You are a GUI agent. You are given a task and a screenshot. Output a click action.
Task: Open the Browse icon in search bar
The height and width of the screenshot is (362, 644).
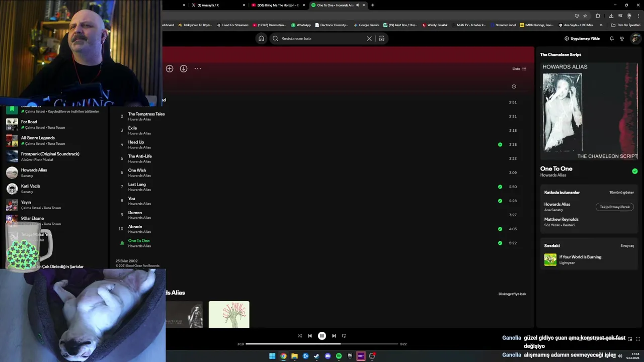(x=381, y=38)
